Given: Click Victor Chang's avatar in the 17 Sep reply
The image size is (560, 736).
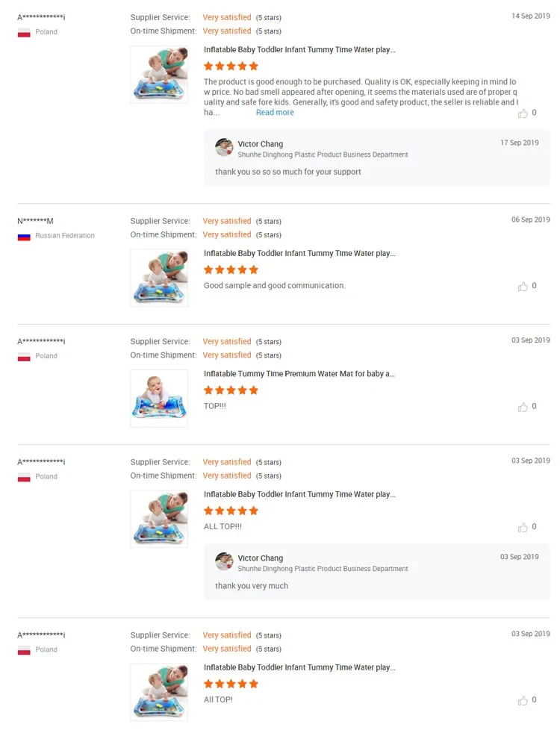Looking at the screenshot, I should pos(224,147).
